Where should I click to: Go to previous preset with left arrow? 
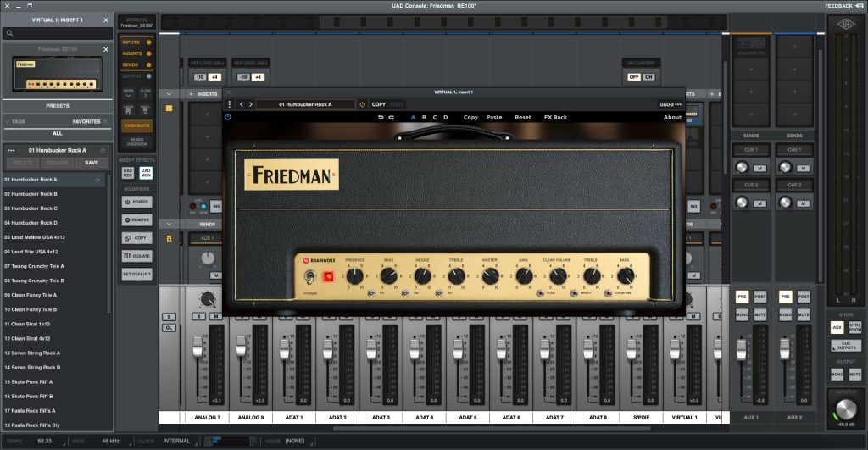(242, 104)
